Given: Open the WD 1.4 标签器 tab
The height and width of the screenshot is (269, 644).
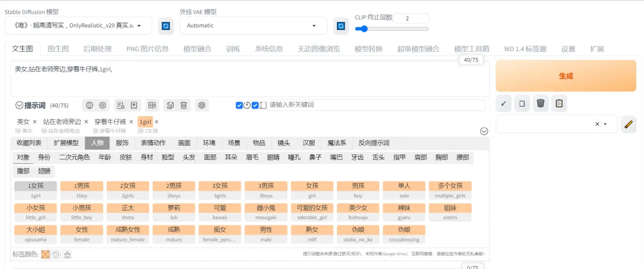Looking at the screenshot, I should (x=525, y=49).
